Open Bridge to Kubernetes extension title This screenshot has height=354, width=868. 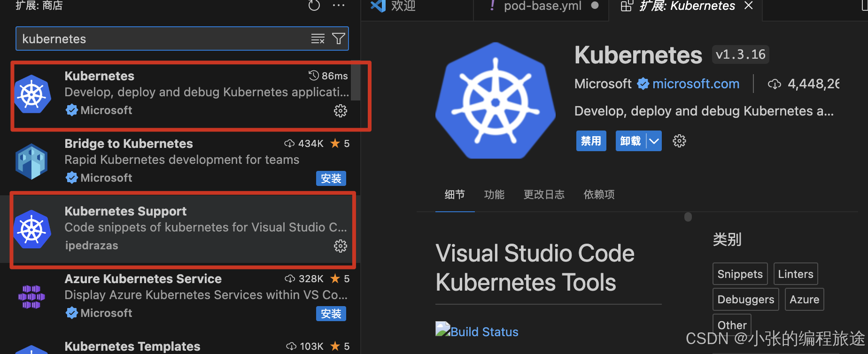[x=129, y=143]
